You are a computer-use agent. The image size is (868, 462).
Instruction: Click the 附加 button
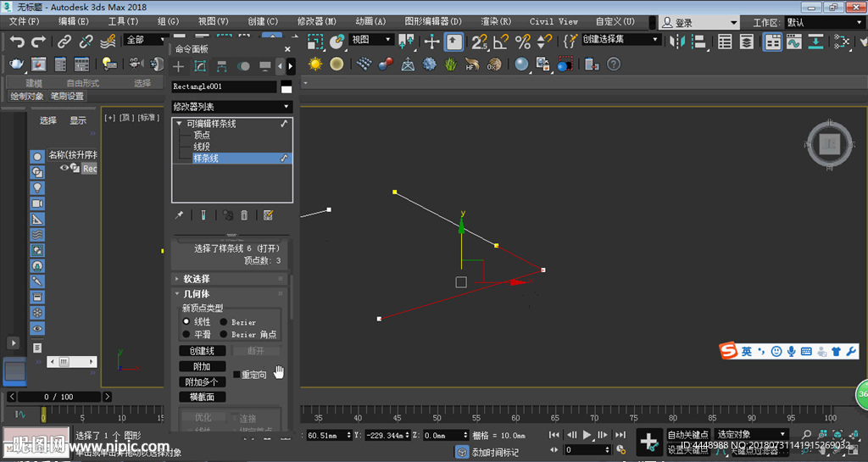[202, 366]
